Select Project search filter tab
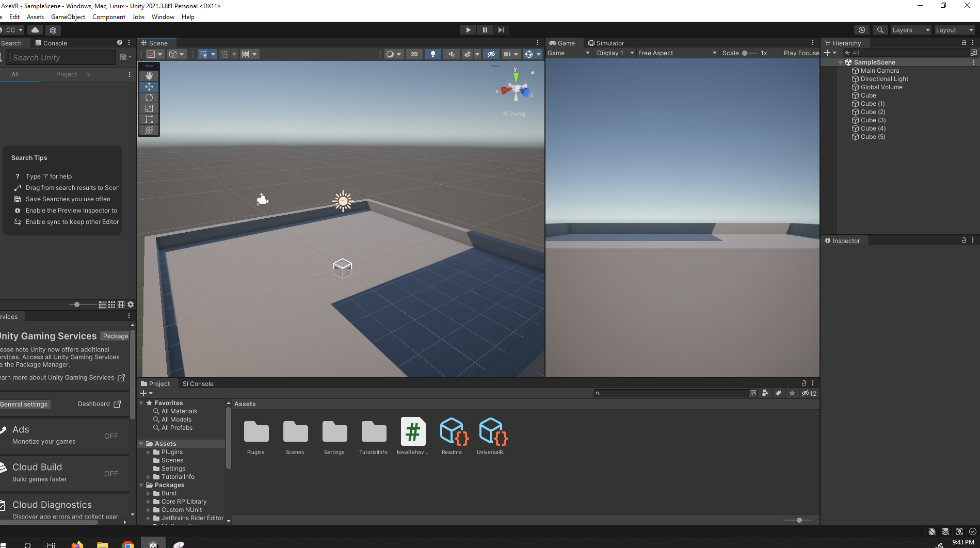The height and width of the screenshot is (548, 980). (x=67, y=74)
